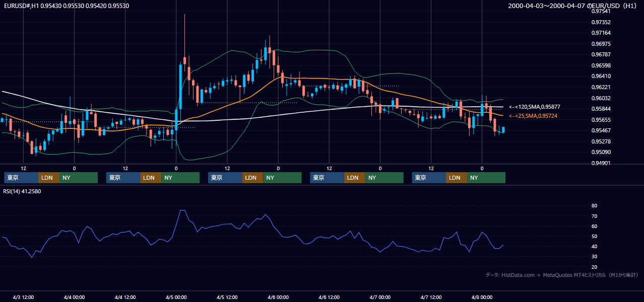
Task: Click price axis value 0.95278
Action: click(x=601, y=141)
